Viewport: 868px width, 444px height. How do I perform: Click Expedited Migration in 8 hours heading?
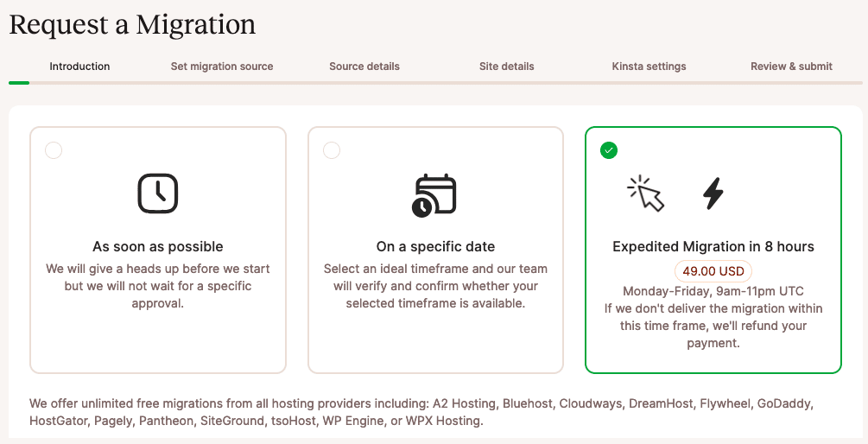click(x=713, y=246)
